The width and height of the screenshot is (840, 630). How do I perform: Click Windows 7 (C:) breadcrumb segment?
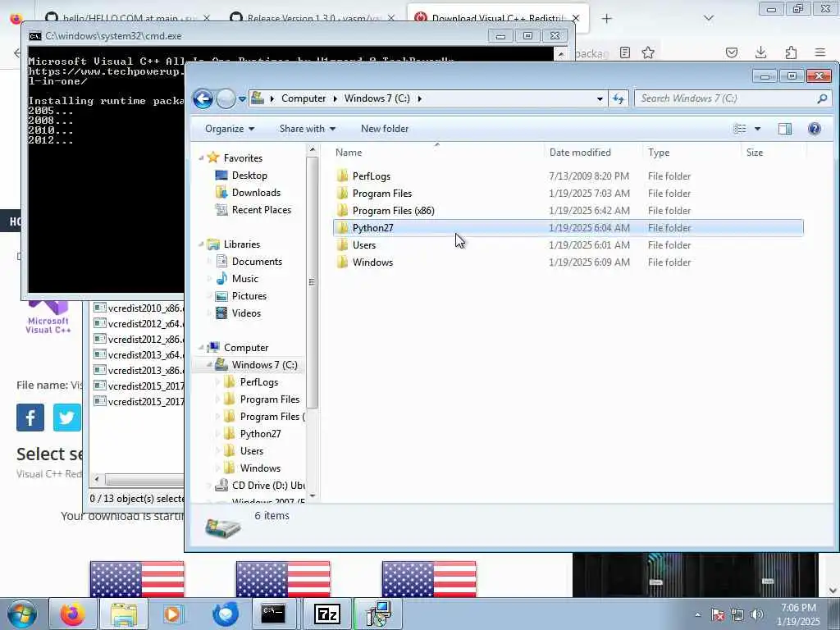point(377,98)
